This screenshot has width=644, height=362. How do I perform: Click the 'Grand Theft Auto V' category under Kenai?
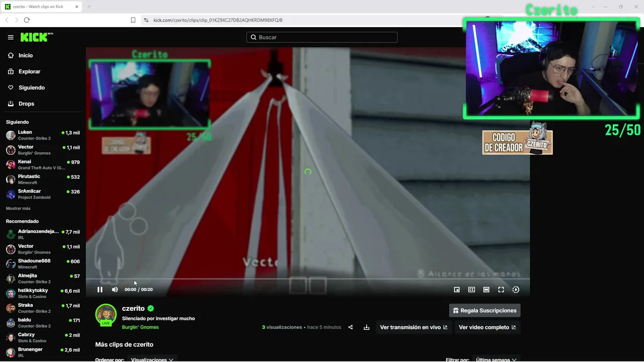click(42, 168)
